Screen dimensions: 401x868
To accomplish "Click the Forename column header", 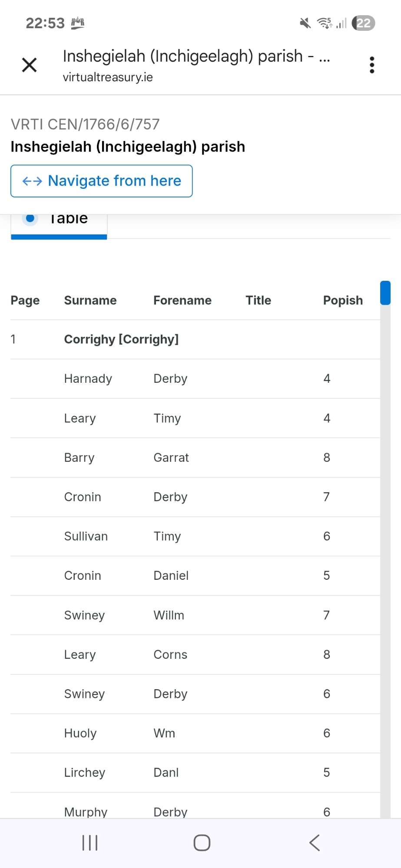I will [x=182, y=300].
